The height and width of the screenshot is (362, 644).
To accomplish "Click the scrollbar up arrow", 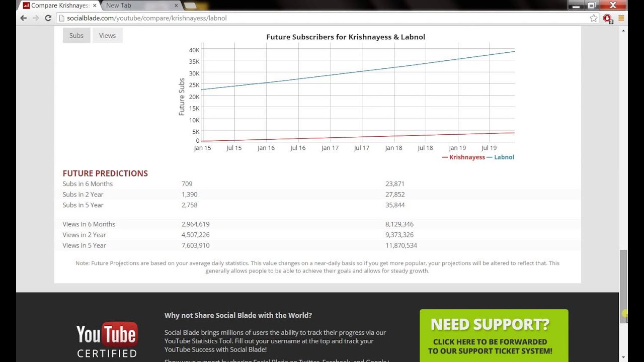I will (623, 30).
